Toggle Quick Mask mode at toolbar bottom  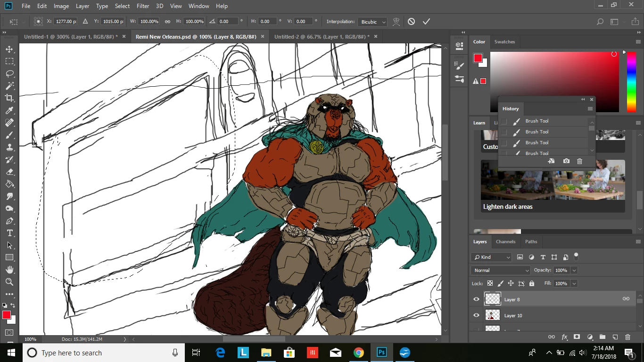9,333
